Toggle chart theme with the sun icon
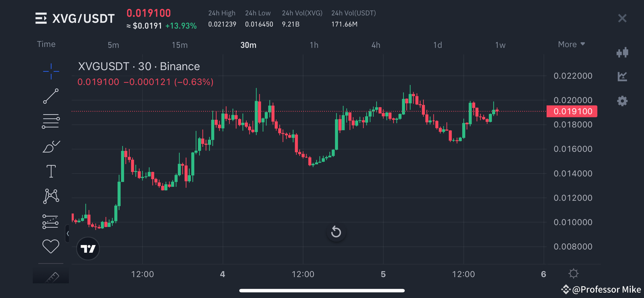 (574, 274)
